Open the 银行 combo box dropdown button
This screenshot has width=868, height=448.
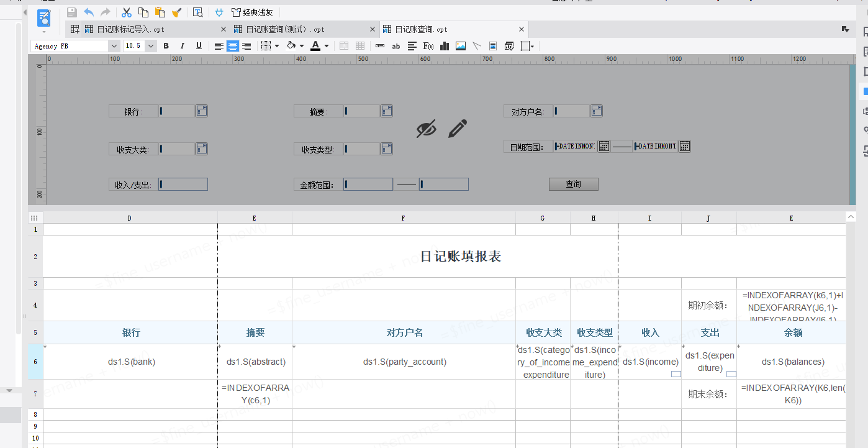tap(201, 111)
